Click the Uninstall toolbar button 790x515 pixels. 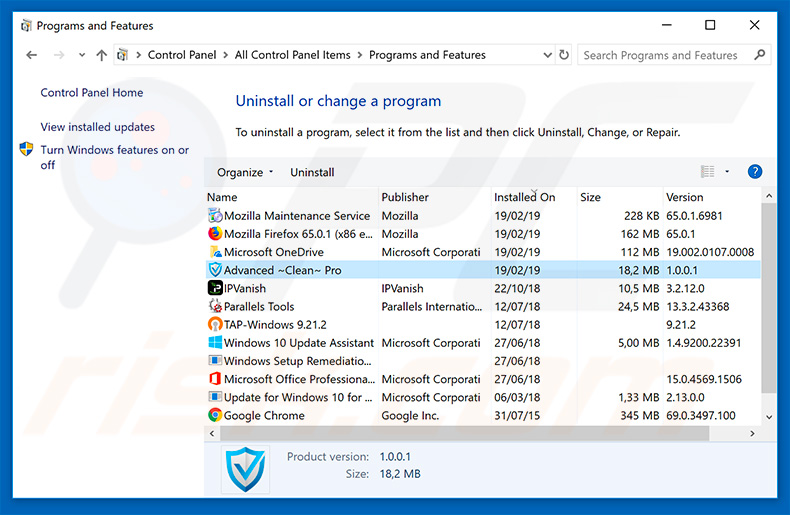tap(312, 172)
